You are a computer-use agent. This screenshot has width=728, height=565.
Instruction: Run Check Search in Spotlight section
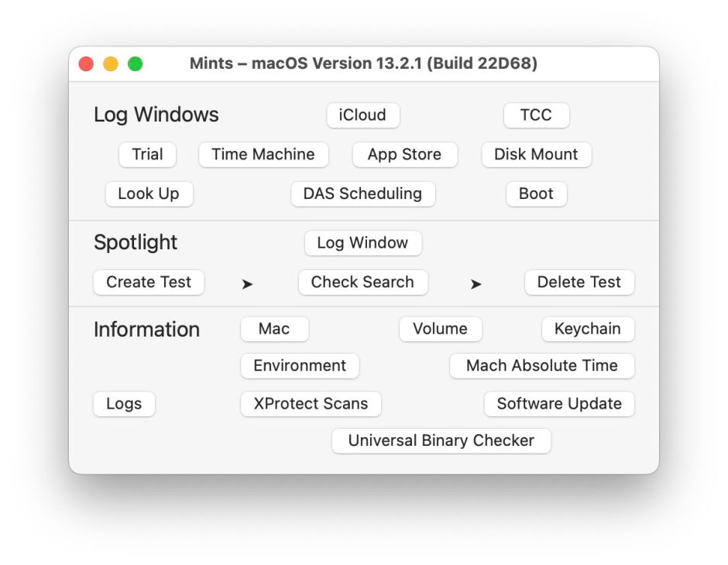coord(362,282)
